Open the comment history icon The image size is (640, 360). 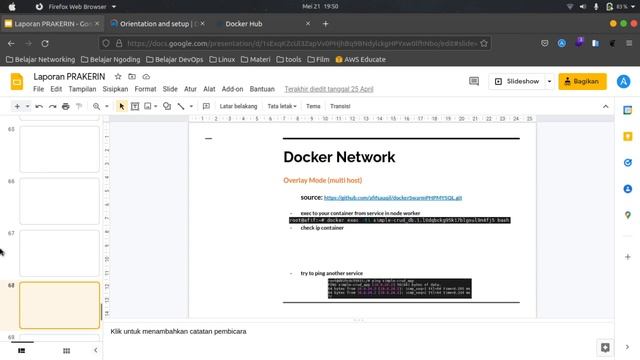[x=474, y=81]
